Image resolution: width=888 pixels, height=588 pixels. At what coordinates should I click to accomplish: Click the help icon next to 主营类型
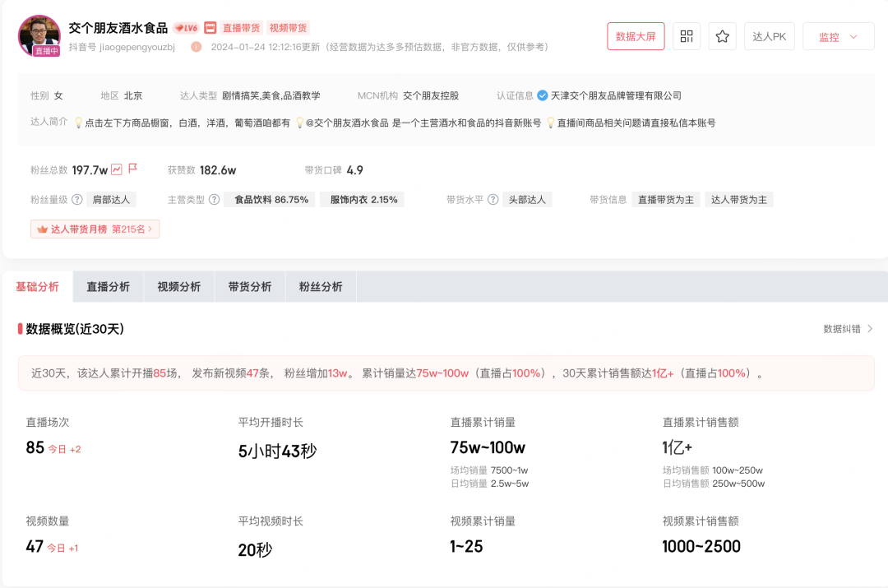pyautogui.click(x=214, y=199)
